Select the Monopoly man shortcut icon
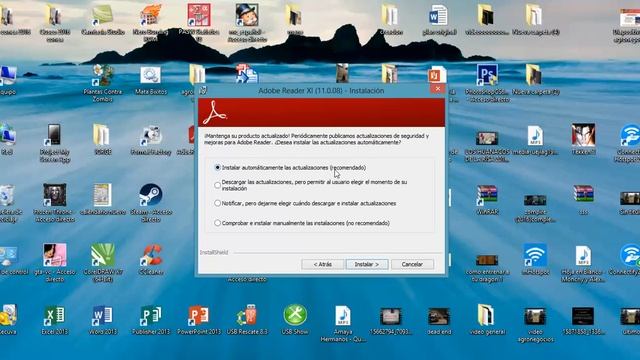Image resolution: width=640 pixels, height=360 pixels. [x=247, y=23]
